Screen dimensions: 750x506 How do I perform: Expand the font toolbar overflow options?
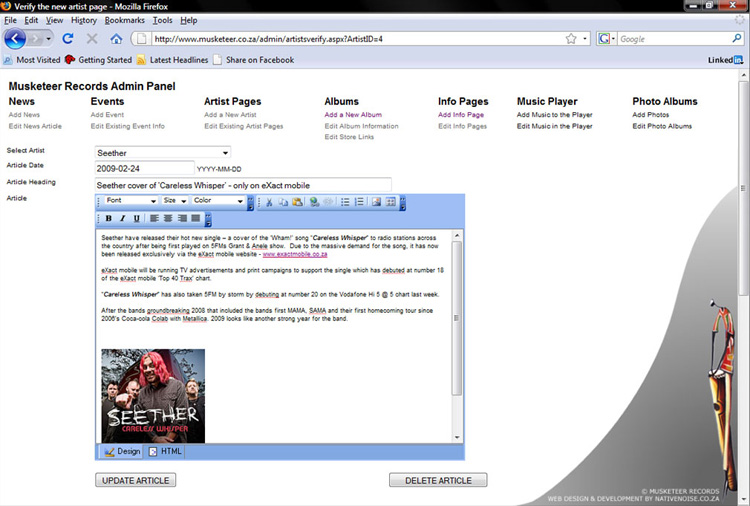(x=250, y=203)
